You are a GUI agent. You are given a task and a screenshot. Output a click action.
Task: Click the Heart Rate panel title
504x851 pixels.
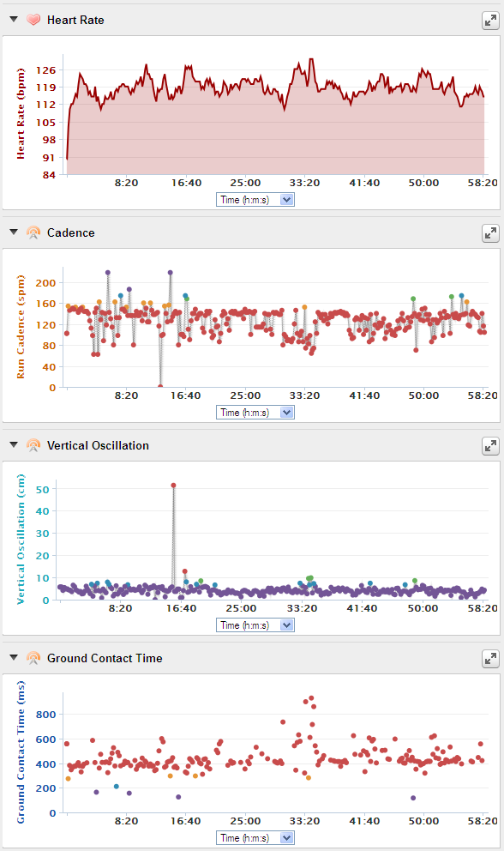click(75, 20)
